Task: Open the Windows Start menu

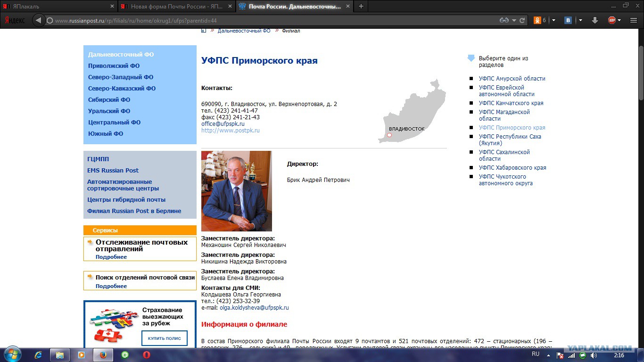Action: (x=12, y=354)
